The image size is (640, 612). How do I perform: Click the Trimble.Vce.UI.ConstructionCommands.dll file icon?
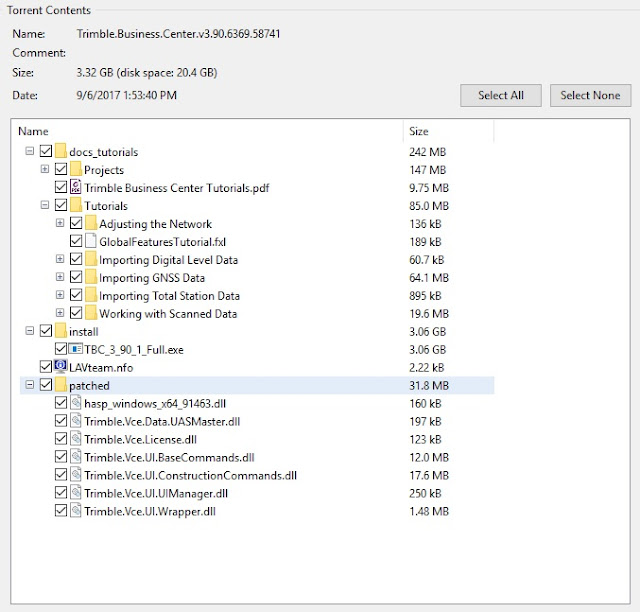click(x=76, y=475)
